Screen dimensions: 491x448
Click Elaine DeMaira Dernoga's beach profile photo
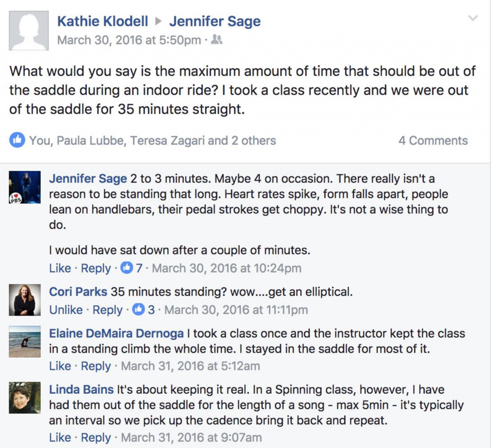tap(24, 342)
